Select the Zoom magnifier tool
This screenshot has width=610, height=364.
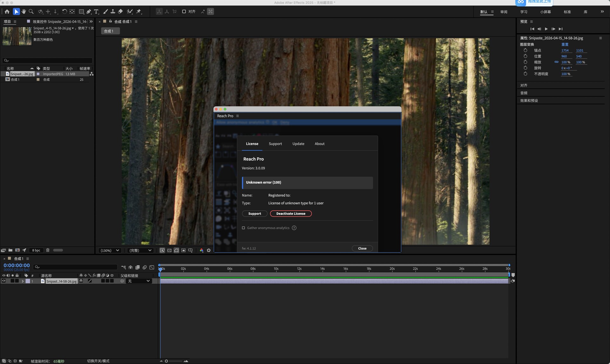point(31,11)
